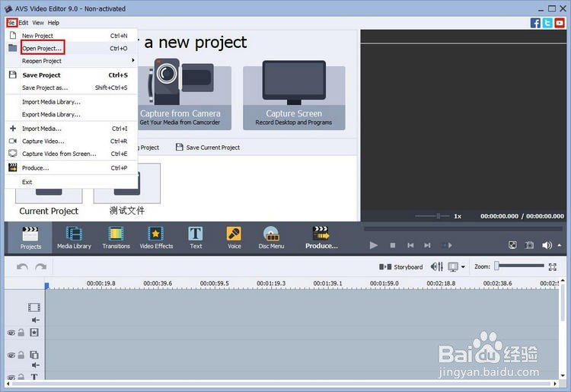Viewport: 571px width, 392px height.
Task: Open the Edit menu
Action: (x=24, y=23)
